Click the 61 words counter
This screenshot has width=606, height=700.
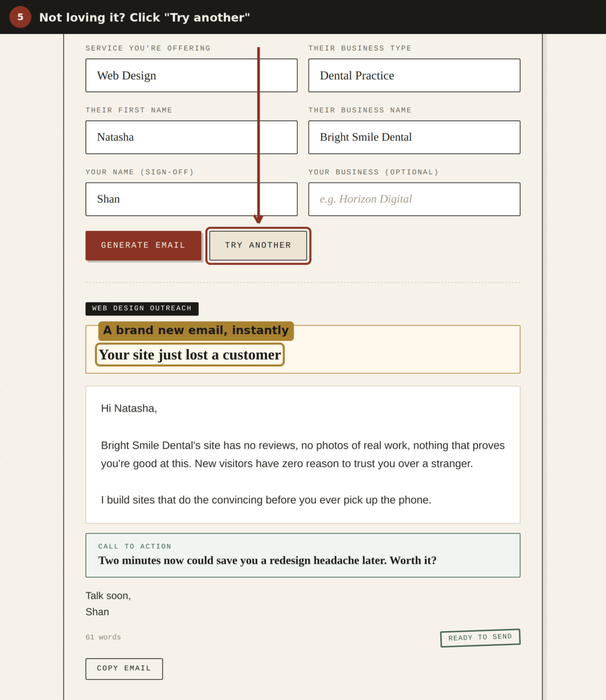103,637
